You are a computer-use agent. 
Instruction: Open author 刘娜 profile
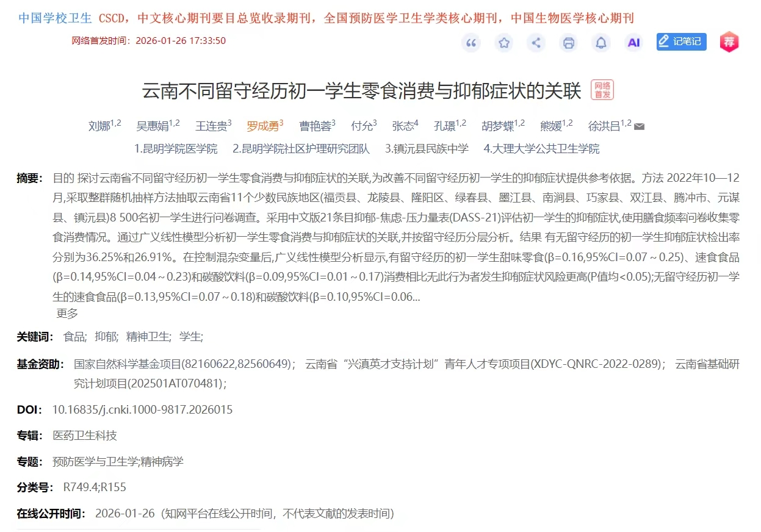99,126
